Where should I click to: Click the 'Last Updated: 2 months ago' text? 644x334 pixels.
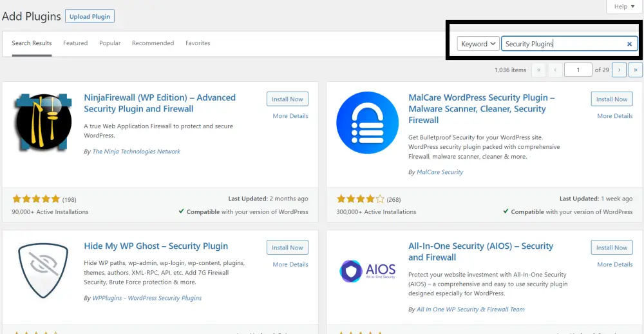coord(268,199)
